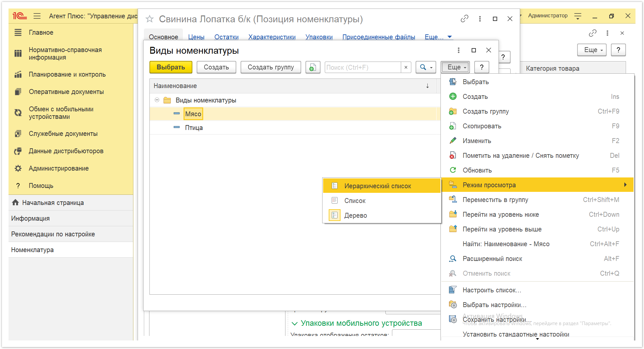644x349 pixels.
Task: Choose Пометить на удаление / Снять пометку
Action: point(537,156)
